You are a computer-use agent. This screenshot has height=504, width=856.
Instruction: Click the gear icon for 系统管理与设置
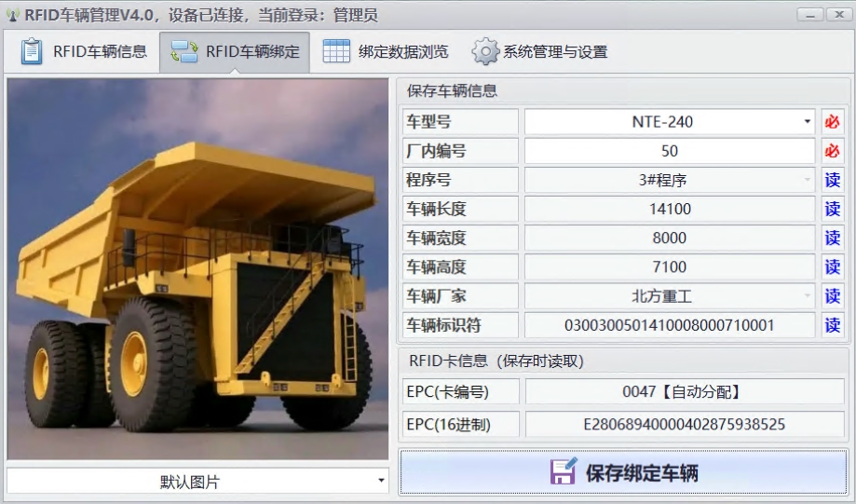coord(485,51)
